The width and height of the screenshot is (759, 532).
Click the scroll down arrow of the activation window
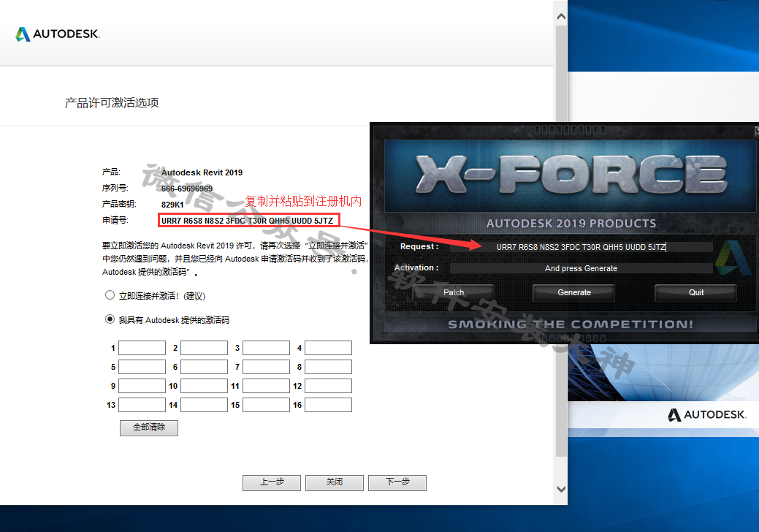click(561, 489)
